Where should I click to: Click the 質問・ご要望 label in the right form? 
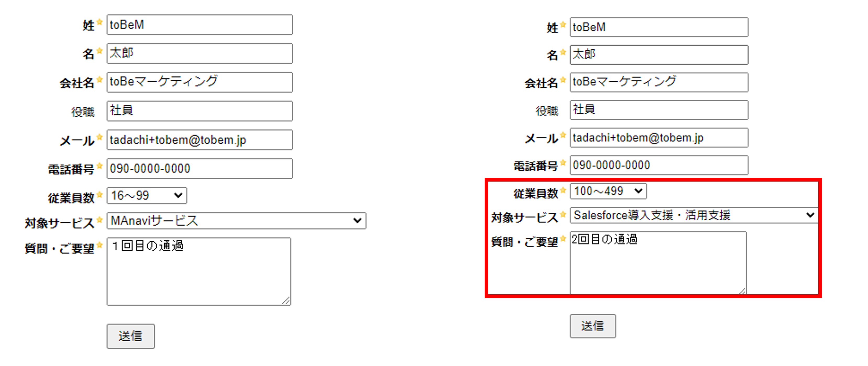click(524, 242)
